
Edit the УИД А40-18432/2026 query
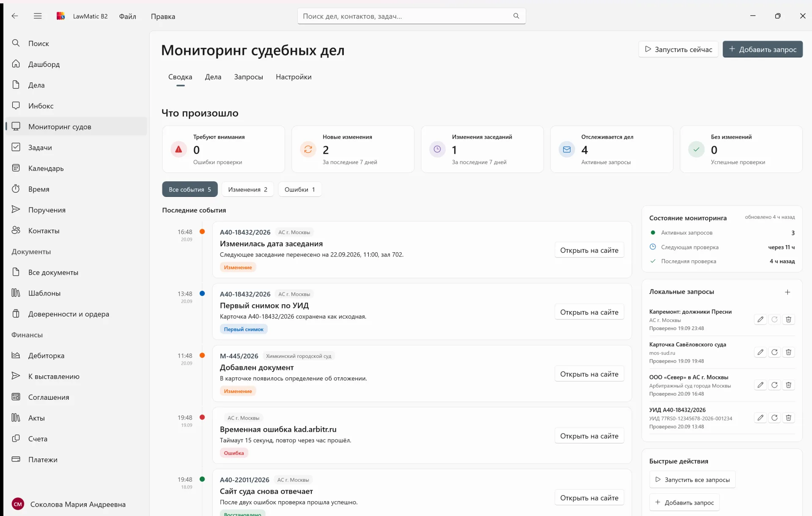(x=760, y=418)
